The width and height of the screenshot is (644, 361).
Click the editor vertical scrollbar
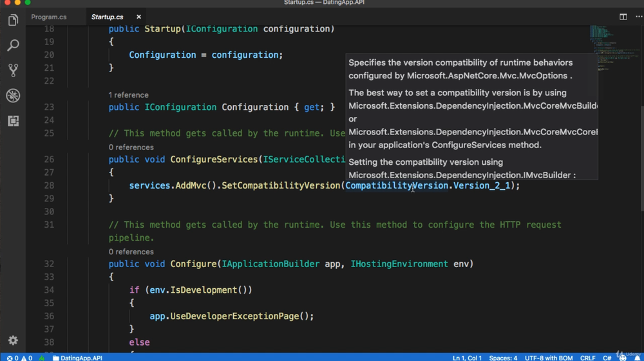pyautogui.click(x=641, y=158)
